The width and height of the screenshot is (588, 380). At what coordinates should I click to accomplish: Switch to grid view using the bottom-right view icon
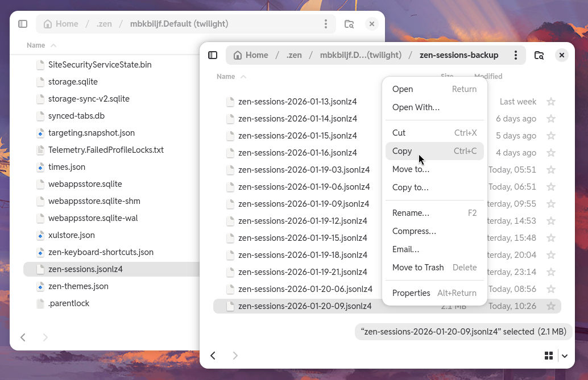click(x=549, y=355)
